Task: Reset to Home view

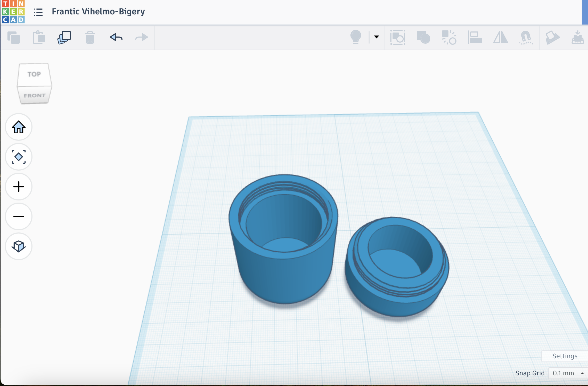Action: (x=19, y=127)
